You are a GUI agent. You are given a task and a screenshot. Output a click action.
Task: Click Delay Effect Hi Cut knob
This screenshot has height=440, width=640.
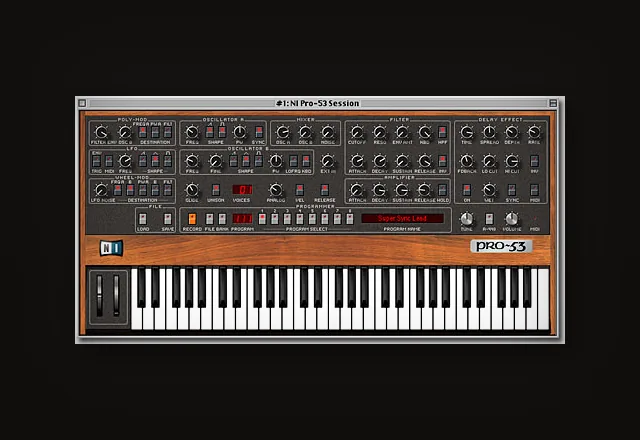point(512,161)
